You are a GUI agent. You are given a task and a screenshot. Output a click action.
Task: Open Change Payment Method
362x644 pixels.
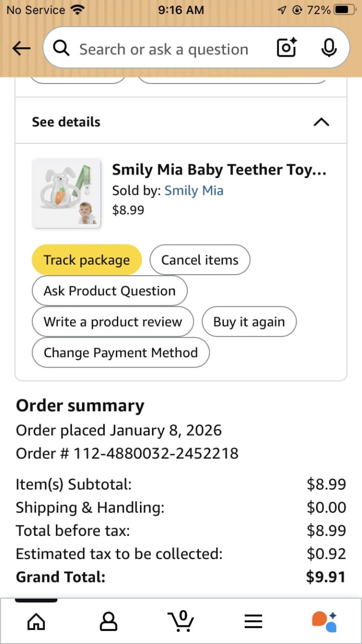120,353
